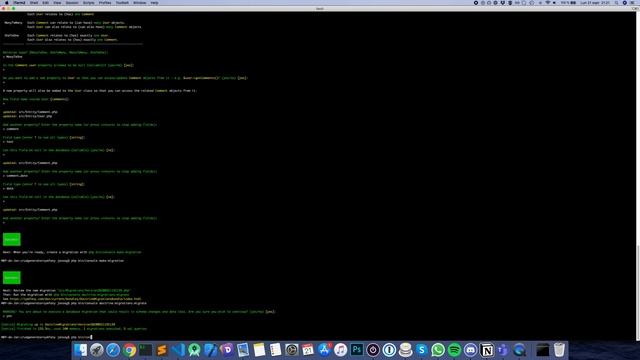The height and width of the screenshot is (360, 640).
Task: Open 1Password from the Dock
Action: pos(389,350)
